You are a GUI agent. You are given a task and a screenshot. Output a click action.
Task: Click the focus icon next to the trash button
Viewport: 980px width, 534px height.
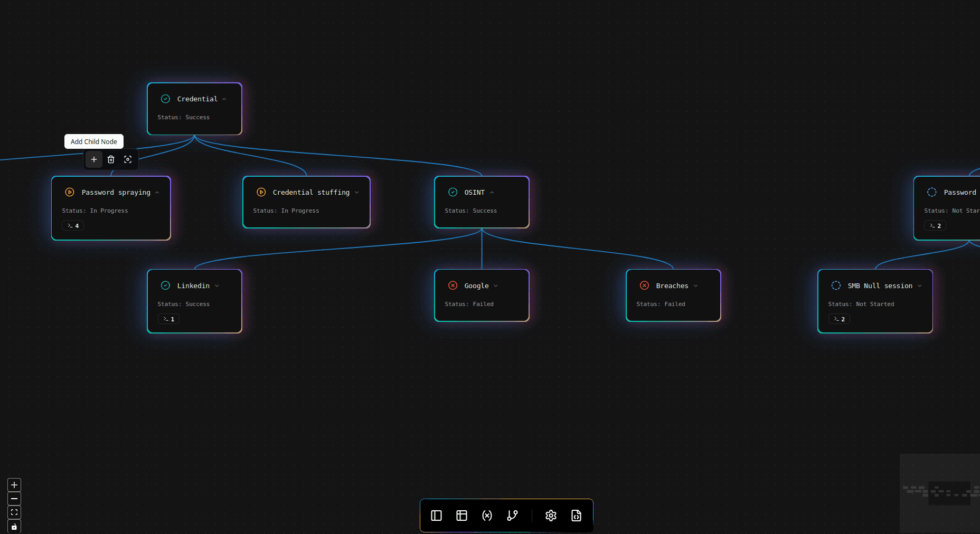coord(128,159)
